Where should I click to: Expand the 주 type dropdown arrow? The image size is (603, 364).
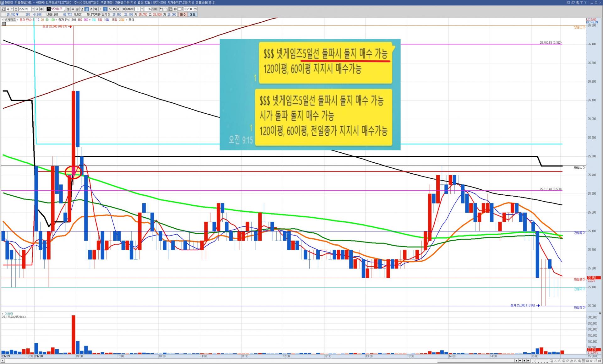pos(12,9)
